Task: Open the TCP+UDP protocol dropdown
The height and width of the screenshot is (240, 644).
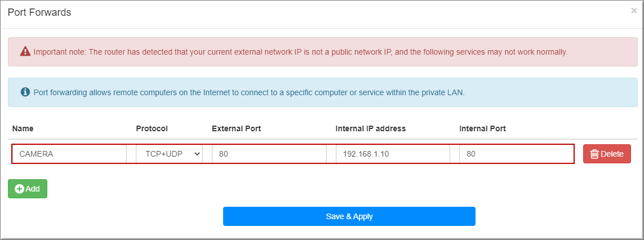Action: pos(169,154)
